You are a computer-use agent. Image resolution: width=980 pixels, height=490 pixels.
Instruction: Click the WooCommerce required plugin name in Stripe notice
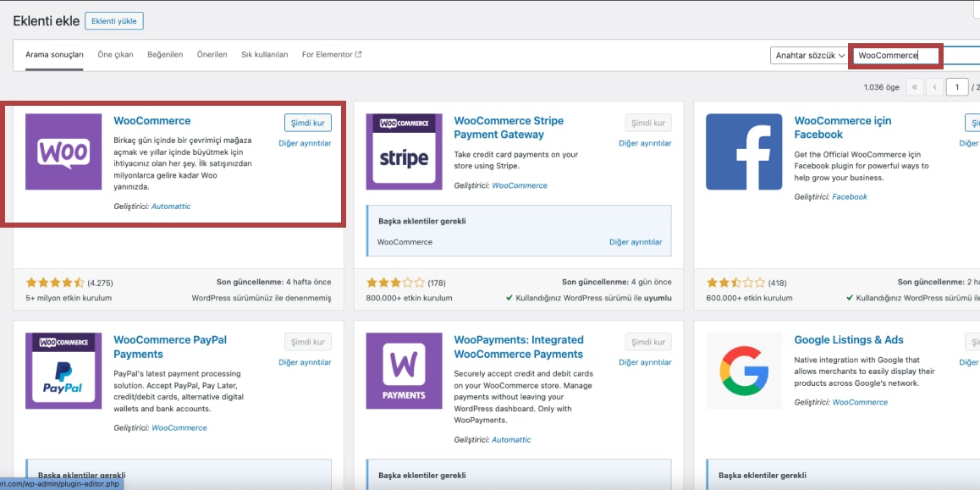tap(405, 242)
